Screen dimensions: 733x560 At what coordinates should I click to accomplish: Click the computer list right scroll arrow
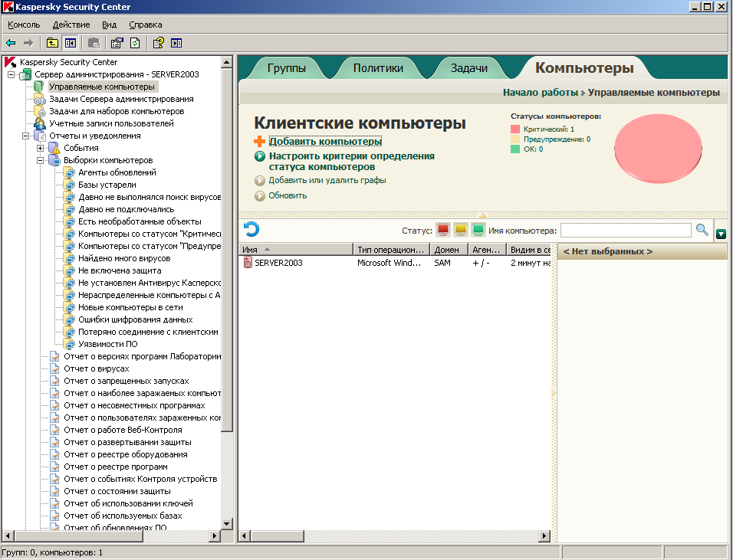coord(544,535)
